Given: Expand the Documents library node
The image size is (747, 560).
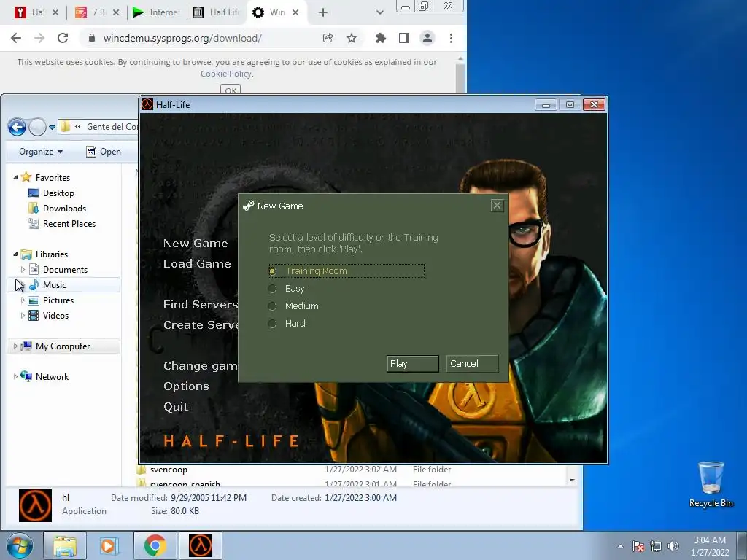Looking at the screenshot, I should [x=23, y=270].
